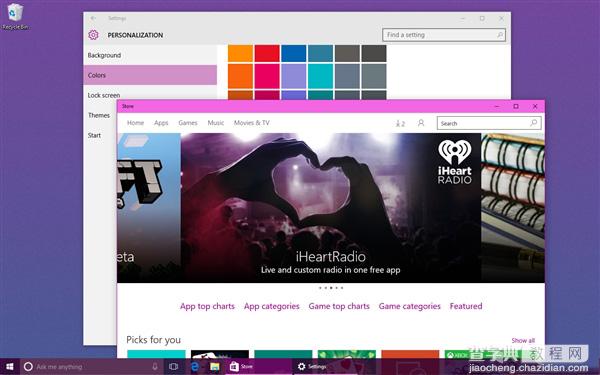Click Show all for Picks for you

pos(523,340)
